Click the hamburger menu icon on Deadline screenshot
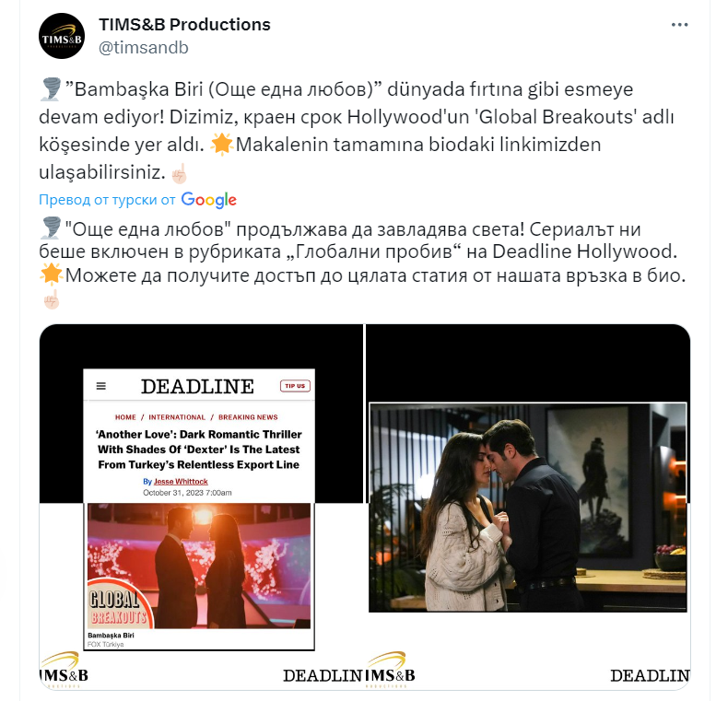 coord(100,386)
